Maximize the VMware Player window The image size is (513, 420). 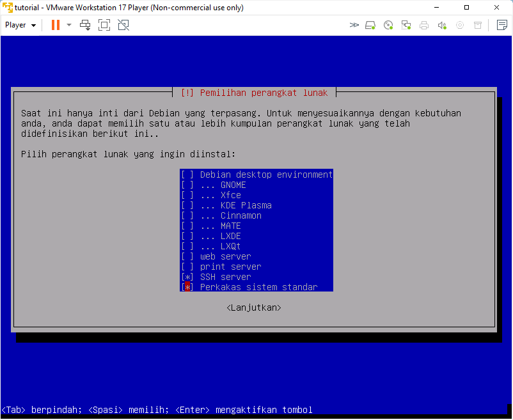tap(466, 7)
